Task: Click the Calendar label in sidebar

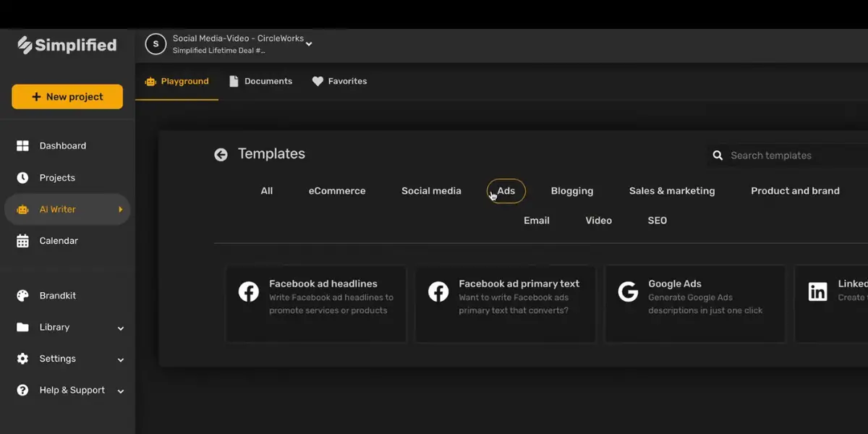Action: click(59, 241)
